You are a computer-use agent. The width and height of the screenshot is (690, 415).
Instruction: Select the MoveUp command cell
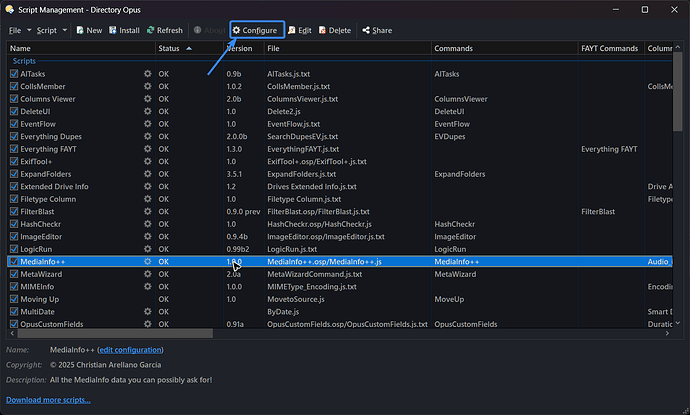[449, 299]
